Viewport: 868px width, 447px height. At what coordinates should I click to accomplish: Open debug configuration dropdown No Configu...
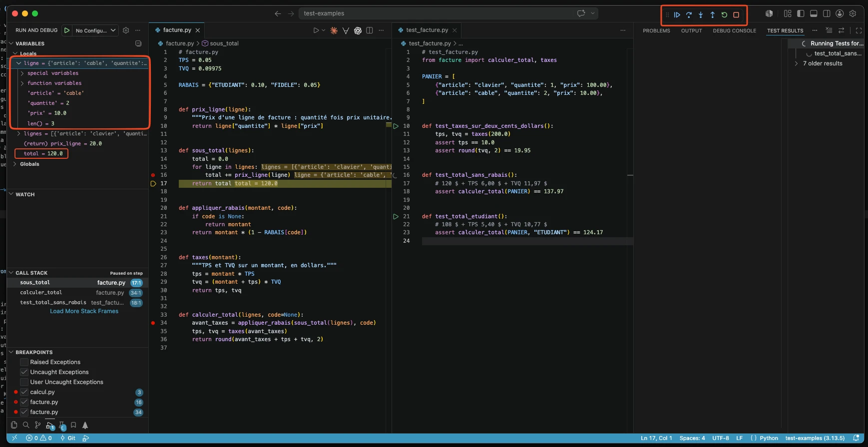point(96,30)
